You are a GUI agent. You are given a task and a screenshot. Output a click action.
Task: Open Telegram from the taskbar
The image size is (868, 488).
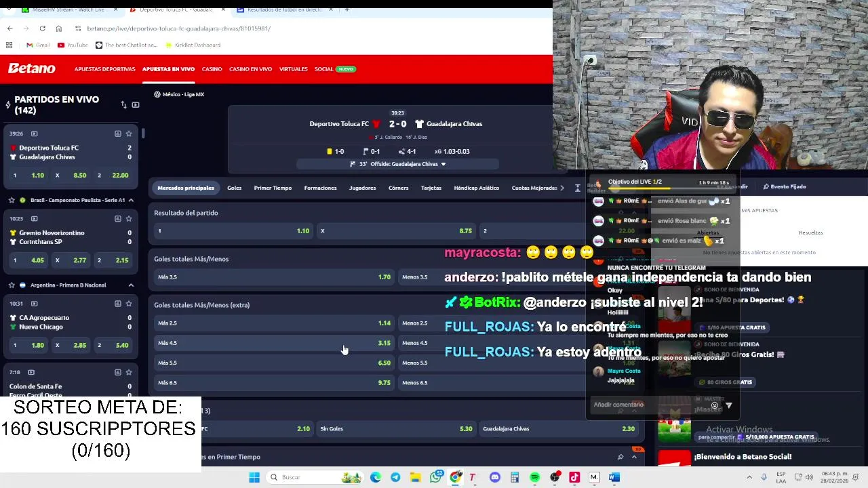tap(395, 477)
